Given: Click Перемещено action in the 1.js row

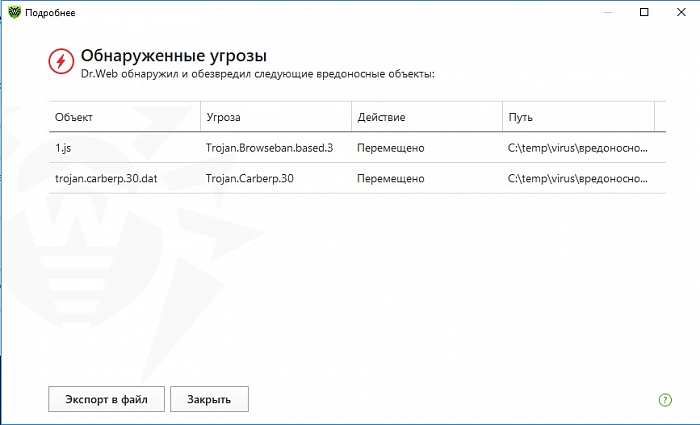Looking at the screenshot, I should pos(391,148).
